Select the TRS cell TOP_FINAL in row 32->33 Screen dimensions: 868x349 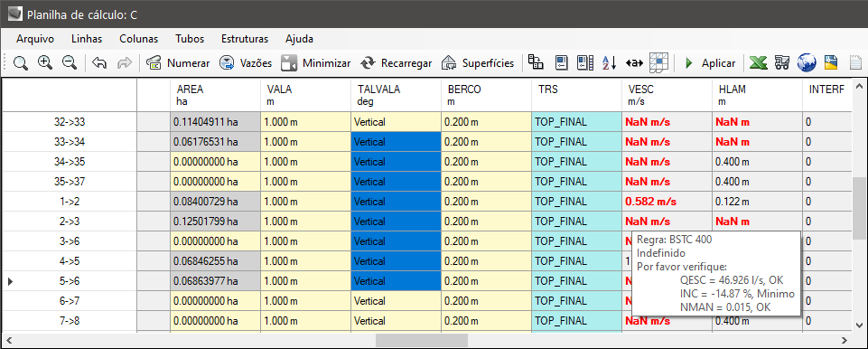576,122
